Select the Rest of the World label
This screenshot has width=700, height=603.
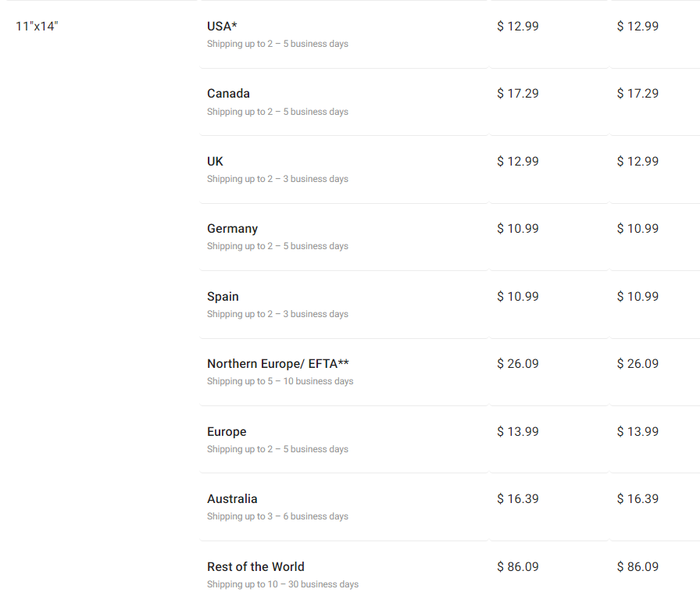(255, 566)
